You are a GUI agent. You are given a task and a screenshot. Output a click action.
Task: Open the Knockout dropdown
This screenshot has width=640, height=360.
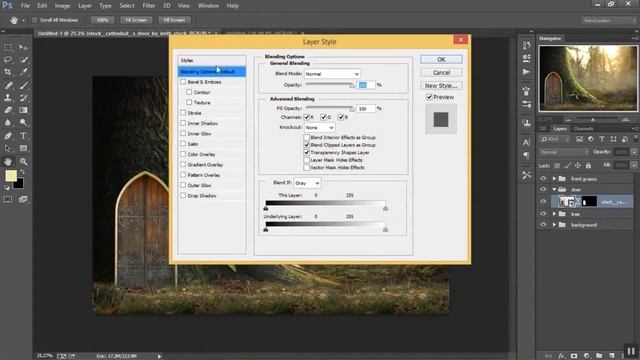(320, 128)
